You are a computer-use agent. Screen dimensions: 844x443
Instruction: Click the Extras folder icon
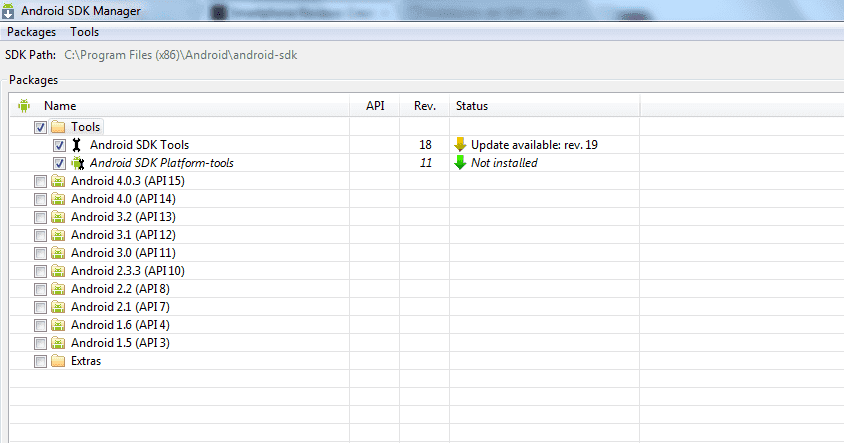click(58, 361)
